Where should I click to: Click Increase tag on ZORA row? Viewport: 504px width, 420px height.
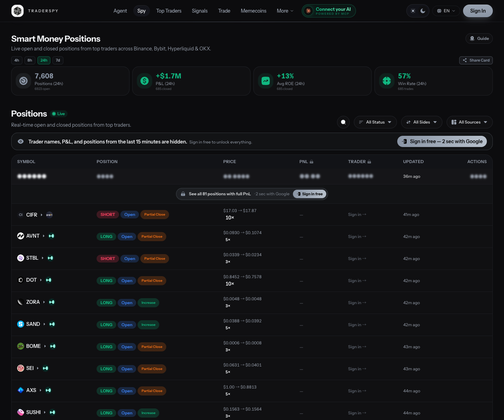148,303
